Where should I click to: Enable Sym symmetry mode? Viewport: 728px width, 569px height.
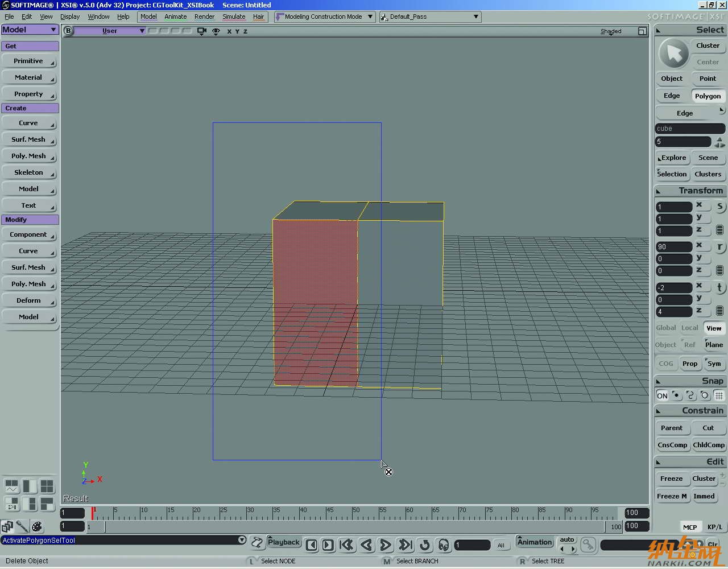click(714, 364)
